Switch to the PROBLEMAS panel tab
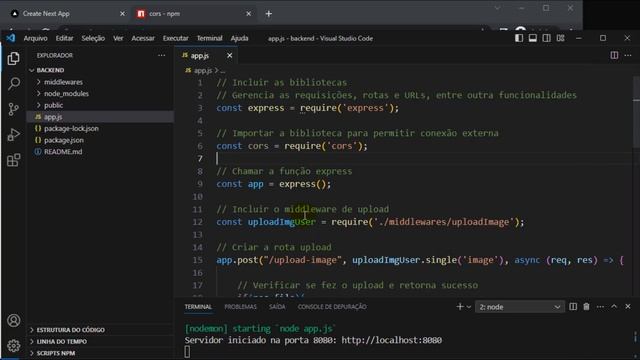This screenshot has width=640, height=360. click(240, 307)
